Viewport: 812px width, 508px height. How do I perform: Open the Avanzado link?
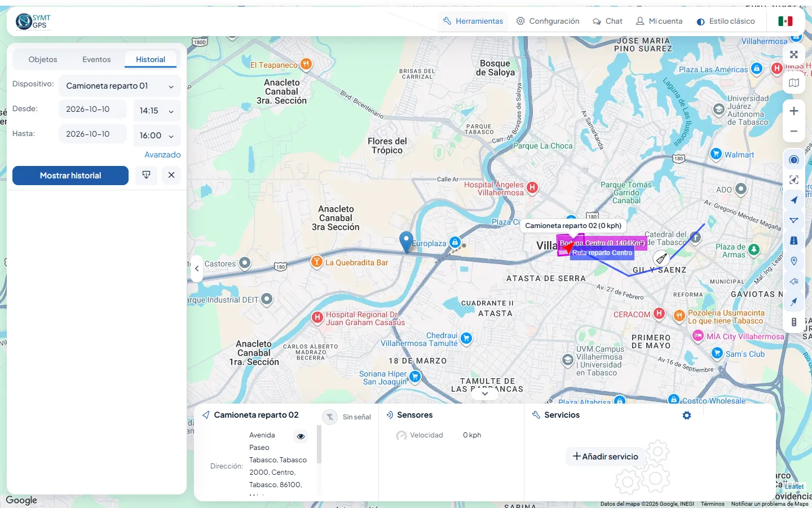click(x=162, y=155)
